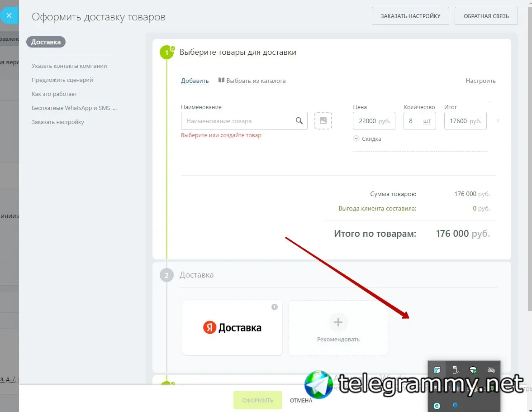
Task: Click the Настроить link
Action: (x=480, y=81)
